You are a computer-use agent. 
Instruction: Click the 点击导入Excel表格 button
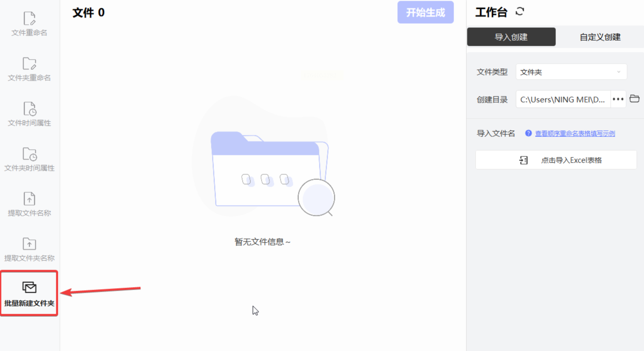click(571, 160)
